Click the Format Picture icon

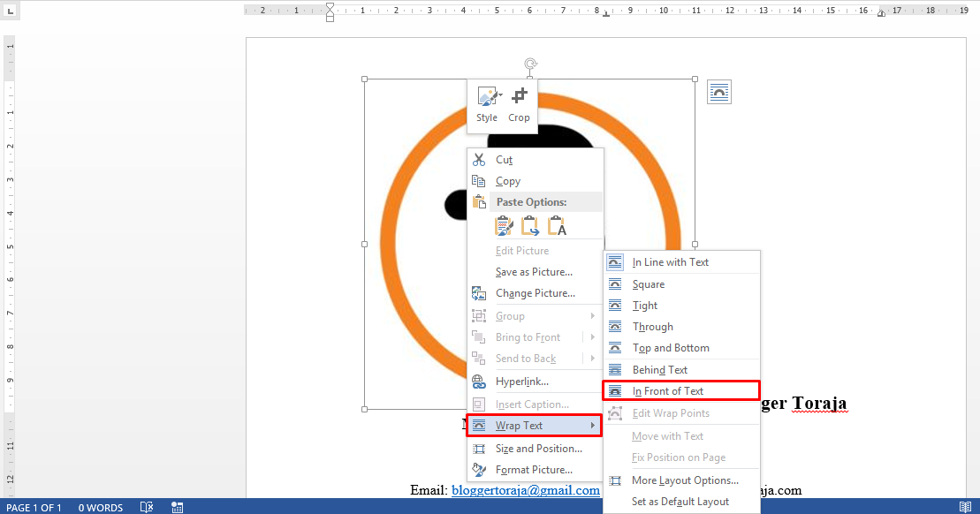[479, 470]
